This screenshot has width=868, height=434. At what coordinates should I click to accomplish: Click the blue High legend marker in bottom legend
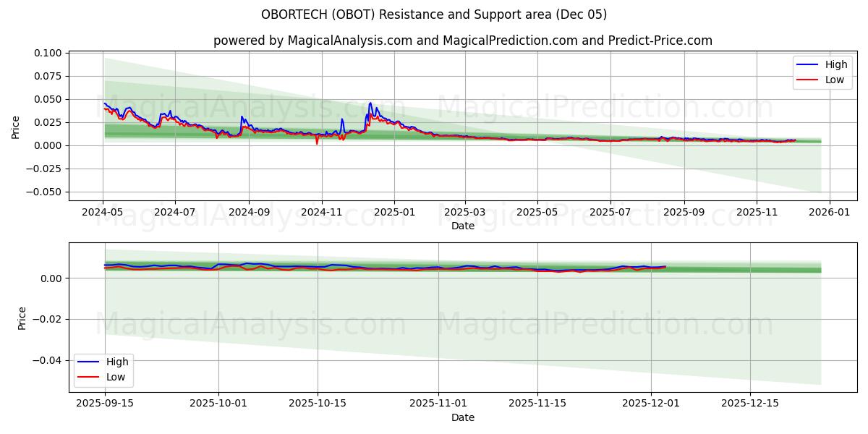(88, 361)
